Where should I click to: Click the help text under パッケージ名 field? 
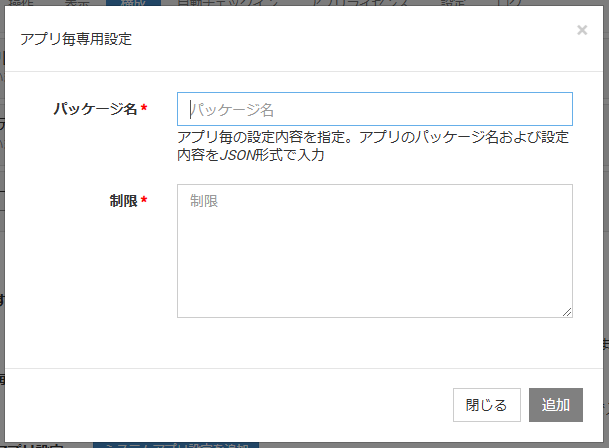tap(372, 146)
